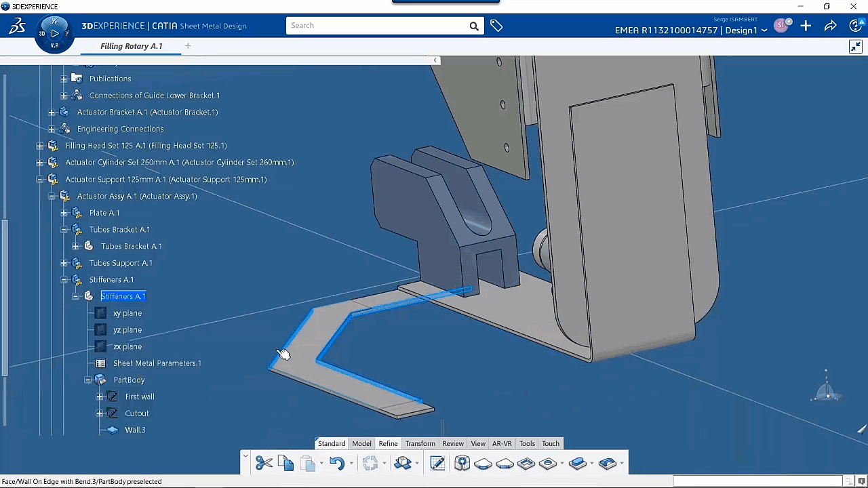Expand Actuator Bracket A.1 node

[52, 112]
